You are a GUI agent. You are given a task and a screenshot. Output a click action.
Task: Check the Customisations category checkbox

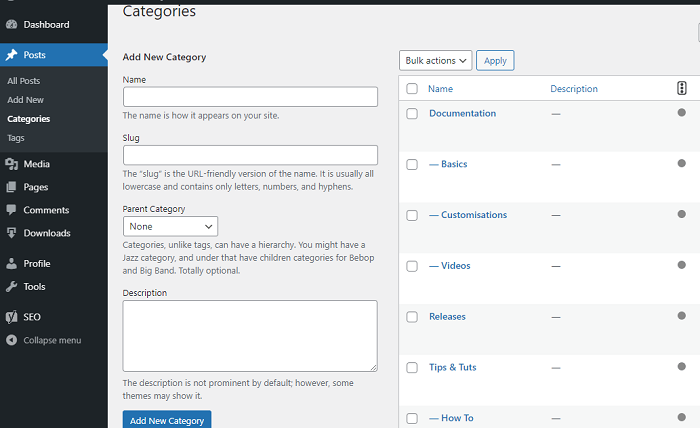pyautogui.click(x=412, y=216)
